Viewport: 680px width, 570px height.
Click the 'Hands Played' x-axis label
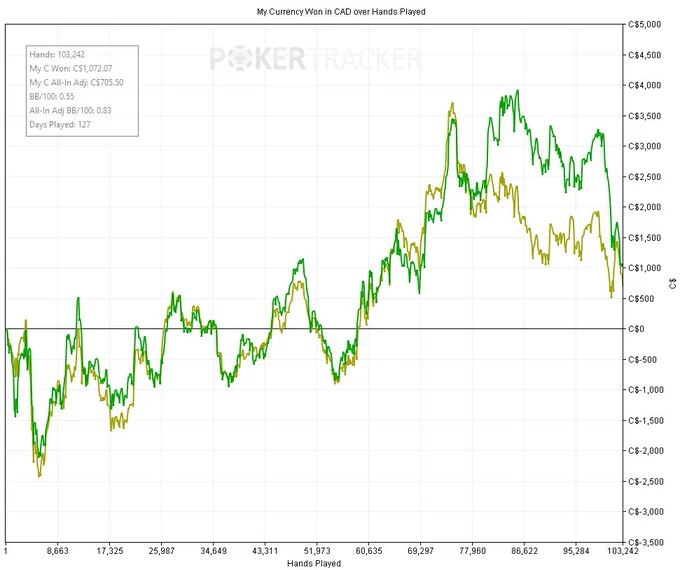314,563
